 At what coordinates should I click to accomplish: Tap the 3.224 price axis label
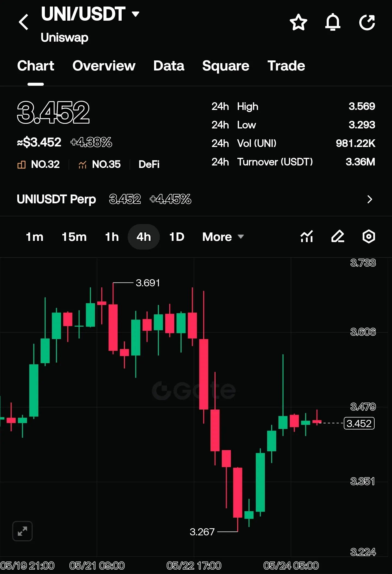pyautogui.click(x=363, y=552)
